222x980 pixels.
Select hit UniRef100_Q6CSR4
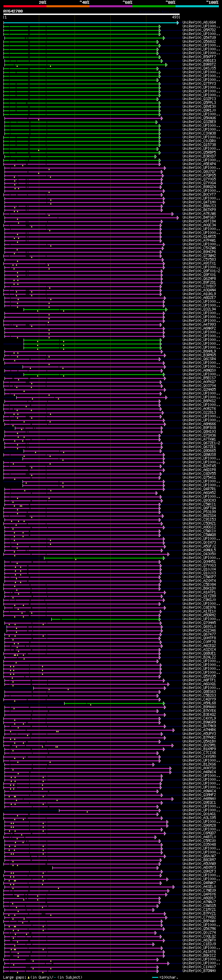tap(199, 359)
